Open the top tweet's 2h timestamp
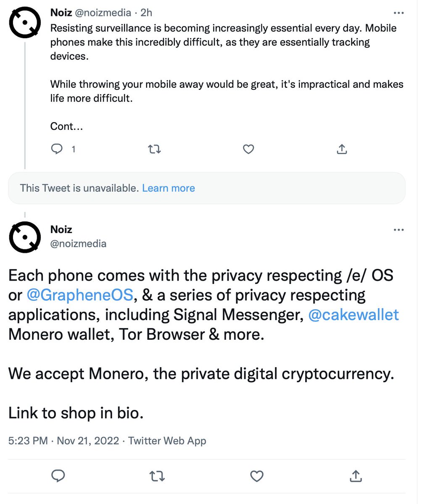The image size is (427, 504). tap(146, 13)
